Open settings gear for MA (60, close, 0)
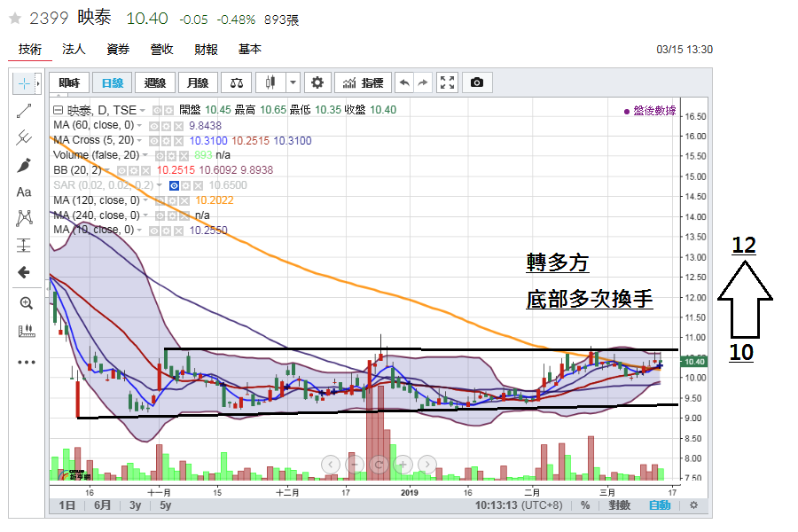This screenshot has height=532, width=798. [166, 126]
